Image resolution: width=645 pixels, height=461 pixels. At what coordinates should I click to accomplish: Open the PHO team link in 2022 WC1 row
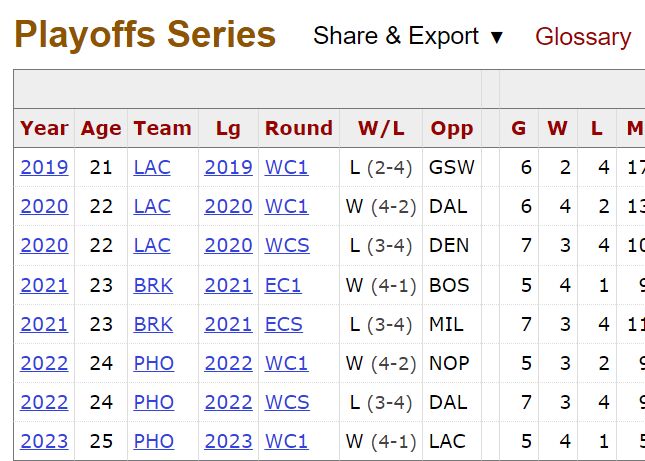(153, 363)
